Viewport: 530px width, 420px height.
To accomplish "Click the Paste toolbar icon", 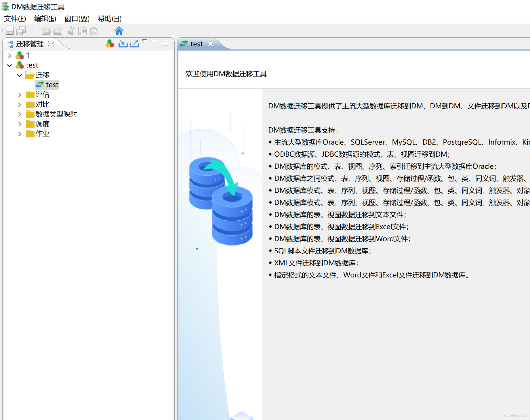I will click(94, 31).
